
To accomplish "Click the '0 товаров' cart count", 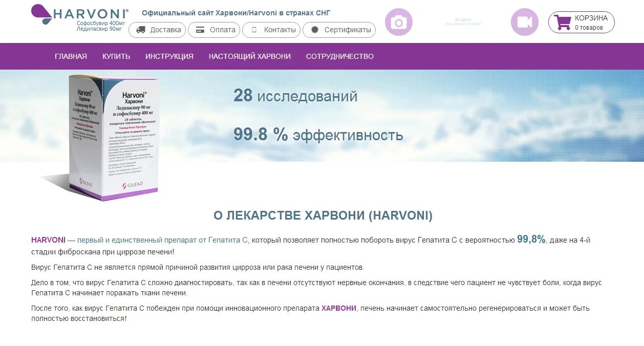I will pos(589,28).
